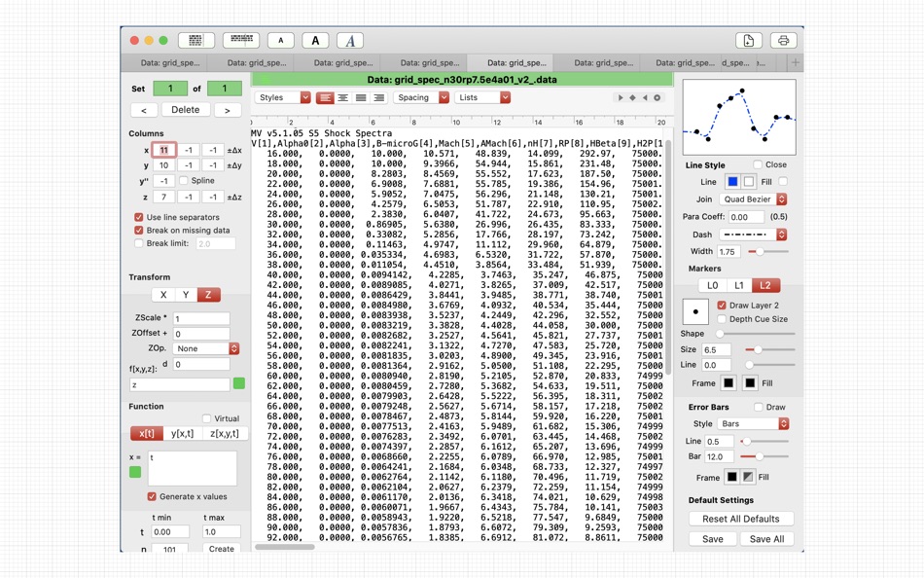Toggle the Spline checkbox

tap(183, 180)
